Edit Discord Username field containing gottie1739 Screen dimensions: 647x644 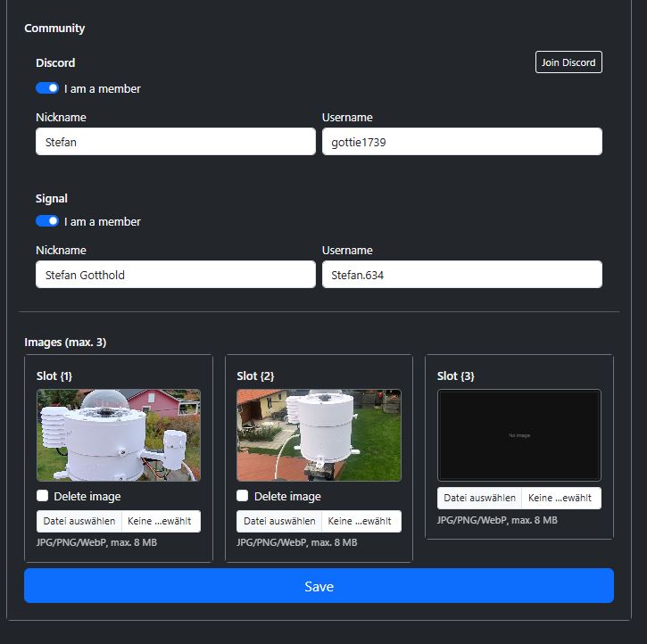(461, 142)
